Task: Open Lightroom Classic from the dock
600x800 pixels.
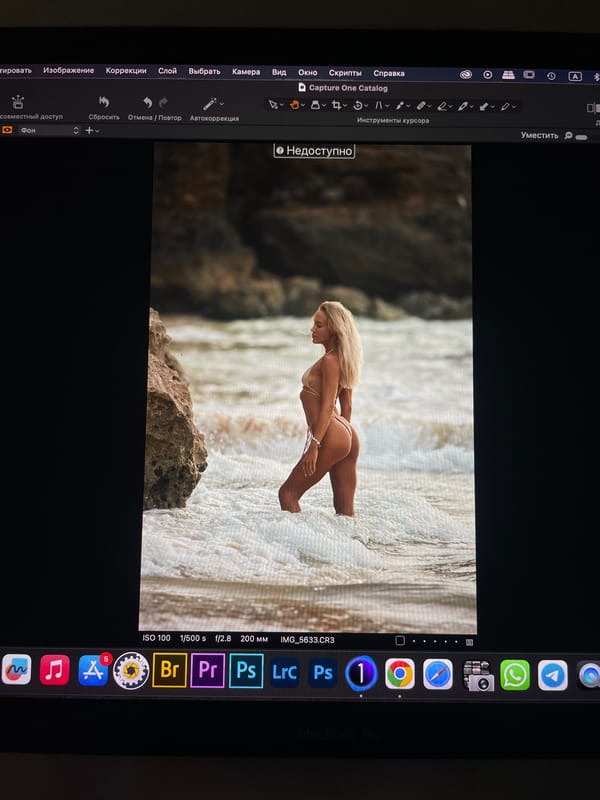Action: click(285, 672)
